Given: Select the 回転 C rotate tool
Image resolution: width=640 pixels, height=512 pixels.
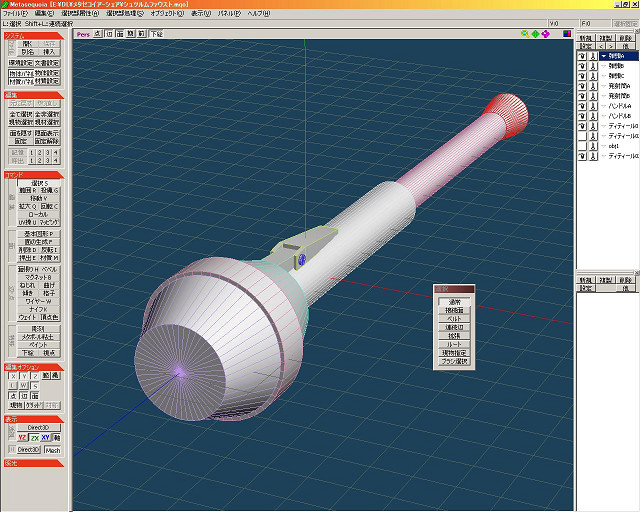Looking at the screenshot, I should click(x=50, y=207).
